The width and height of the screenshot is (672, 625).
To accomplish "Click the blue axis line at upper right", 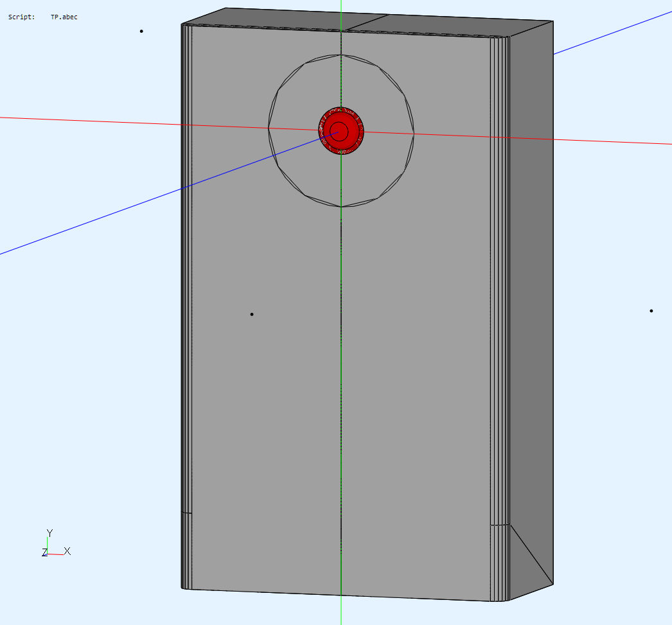I will pos(610,33).
